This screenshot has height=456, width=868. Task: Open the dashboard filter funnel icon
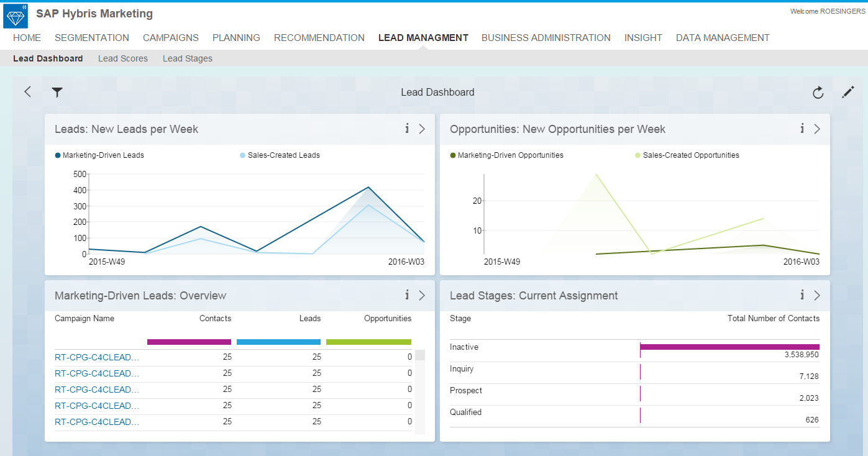(x=57, y=93)
